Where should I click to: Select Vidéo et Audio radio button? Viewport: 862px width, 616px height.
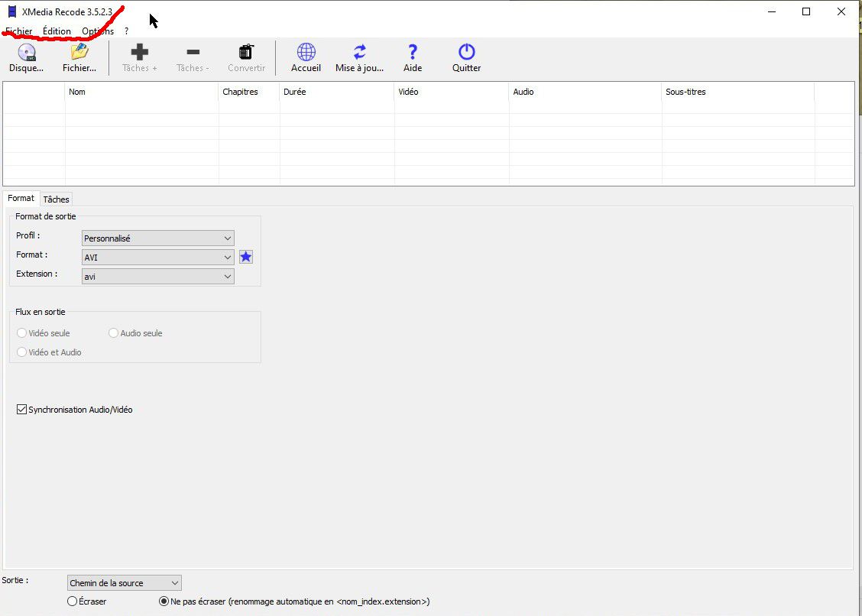[x=21, y=352]
